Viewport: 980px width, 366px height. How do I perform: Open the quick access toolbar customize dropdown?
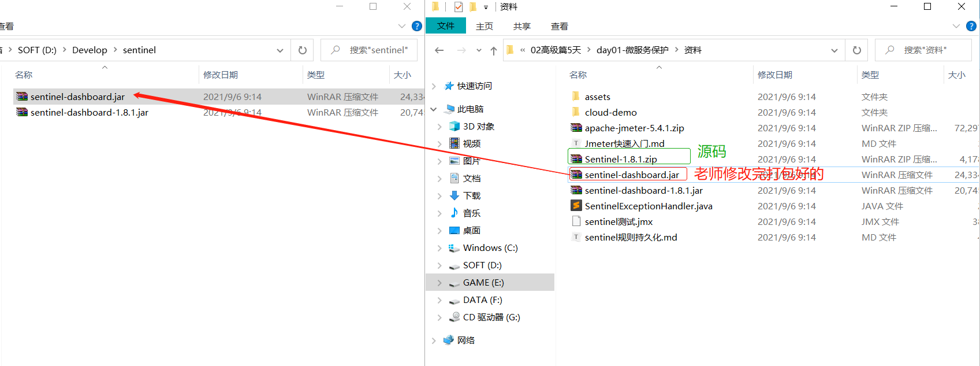[x=486, y=8]
